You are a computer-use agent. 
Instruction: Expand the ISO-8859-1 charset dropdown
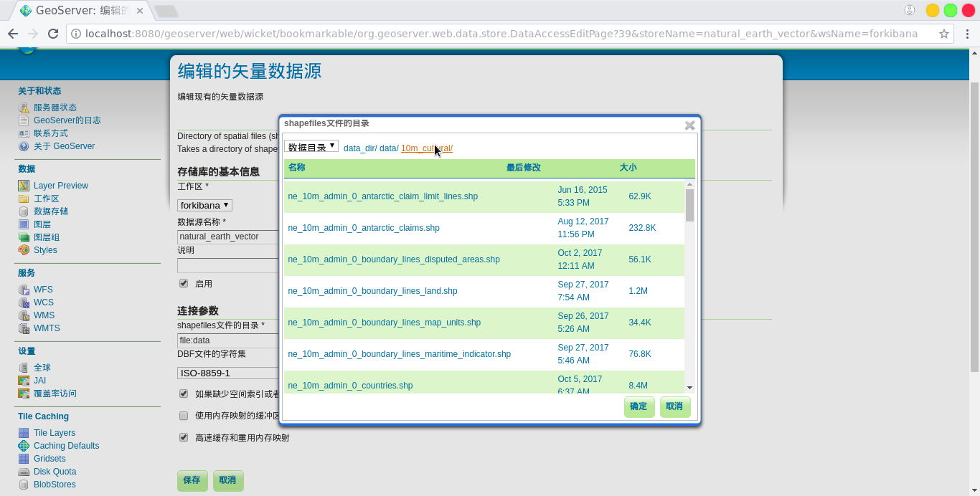[x=227, y=373]
